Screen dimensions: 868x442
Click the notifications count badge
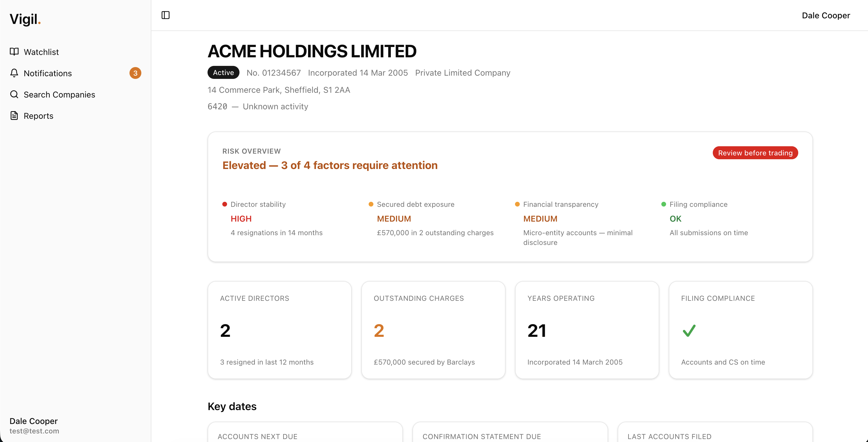tap(135, 73)
